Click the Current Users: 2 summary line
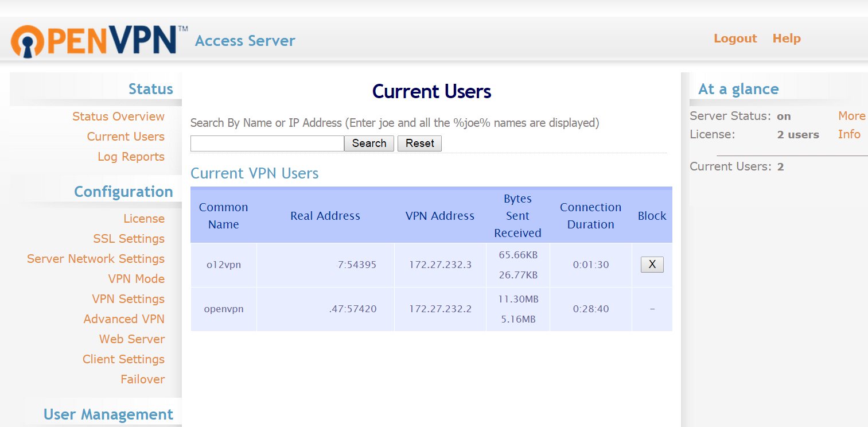868x427 pixels. 737,167
